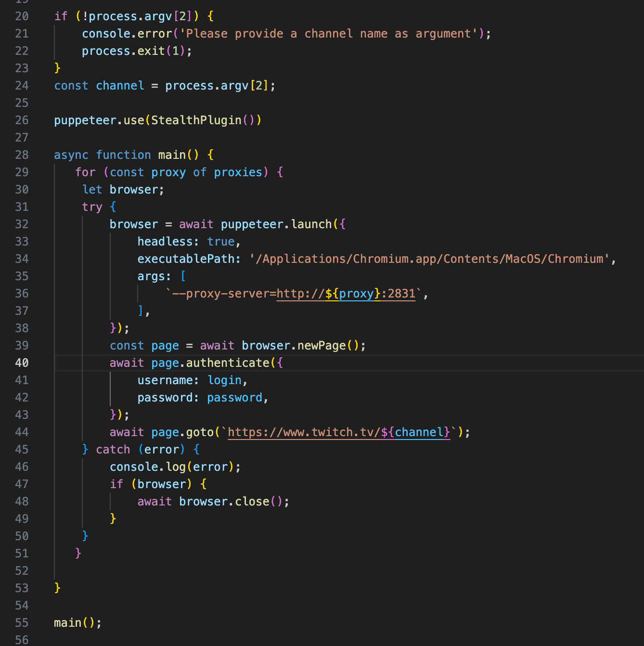The width and height of the screenshot is (644, 646).
Task: Click the main(); call on line 55
Action: click(x=78, y=623)
